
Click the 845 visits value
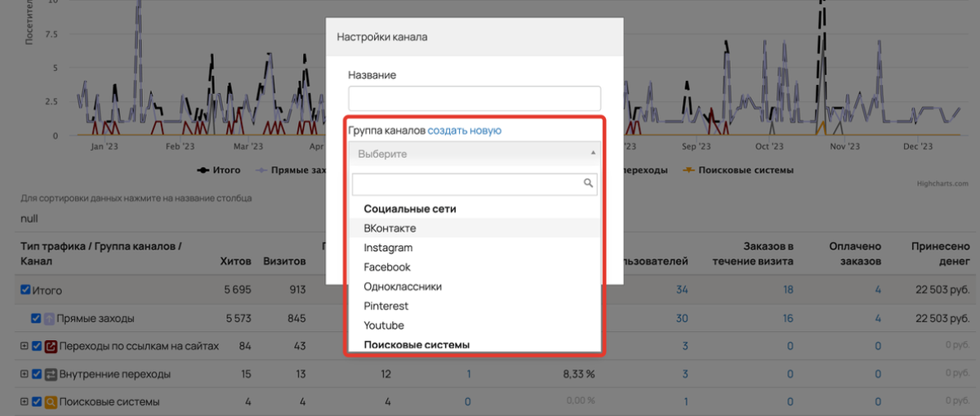[x=296, y=318]
